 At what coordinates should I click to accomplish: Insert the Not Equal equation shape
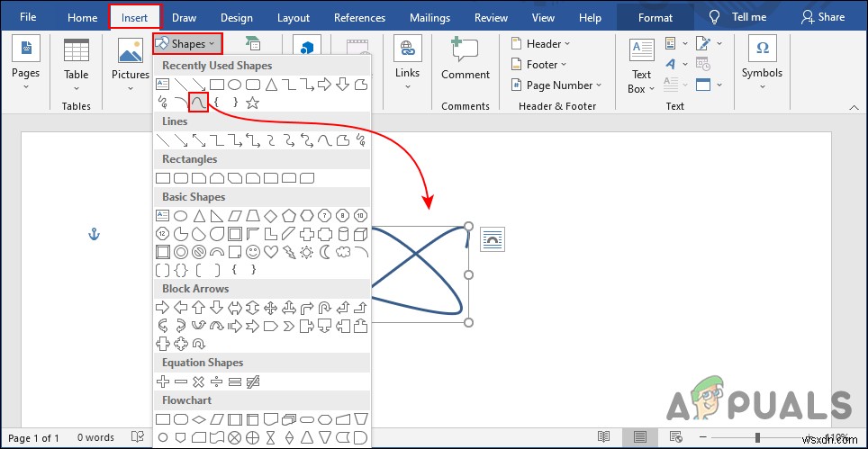[252, 382]
